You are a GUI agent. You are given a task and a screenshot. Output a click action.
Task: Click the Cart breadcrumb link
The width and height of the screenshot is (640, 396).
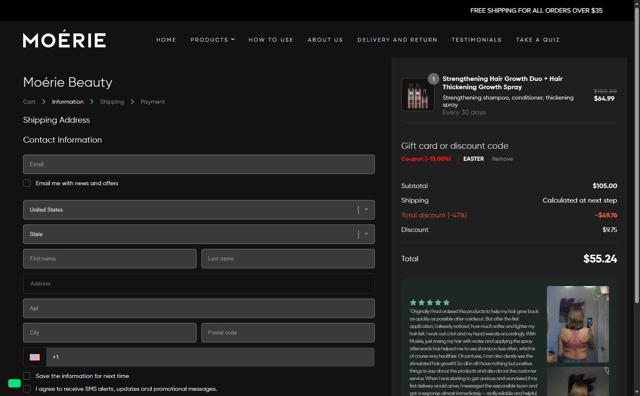click(x=29, y=102)
